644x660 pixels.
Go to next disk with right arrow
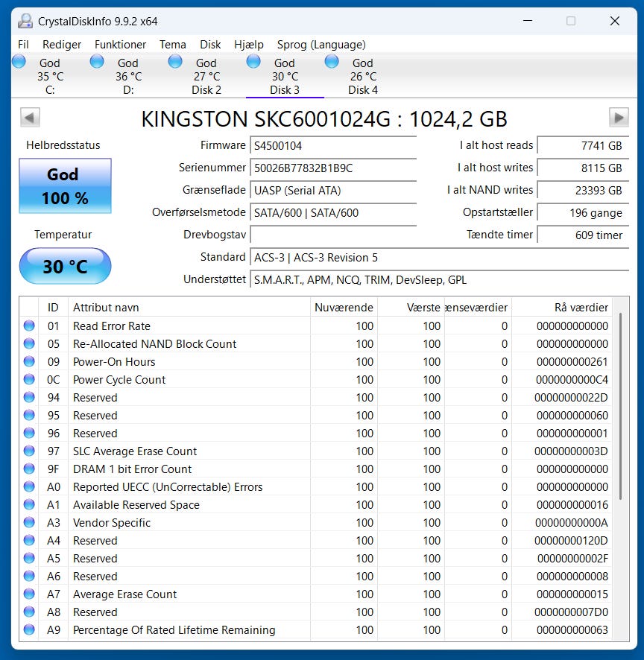click(x=619, y=118)
